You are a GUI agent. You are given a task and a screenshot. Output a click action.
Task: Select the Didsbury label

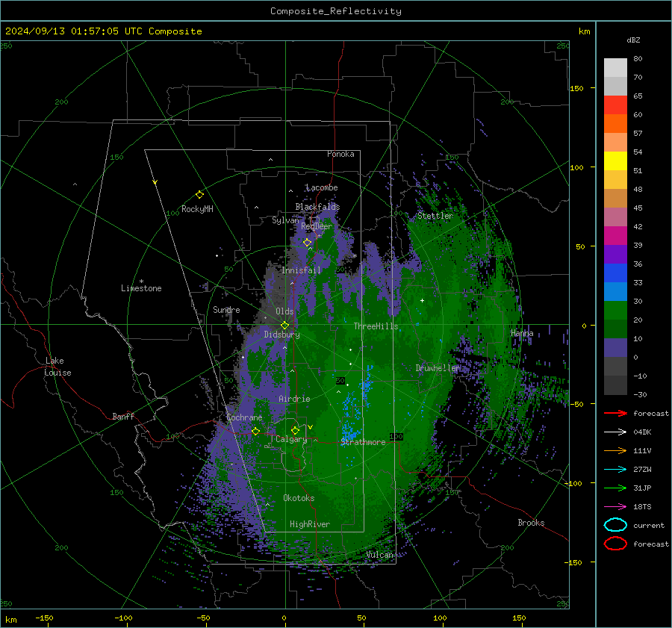281,335
